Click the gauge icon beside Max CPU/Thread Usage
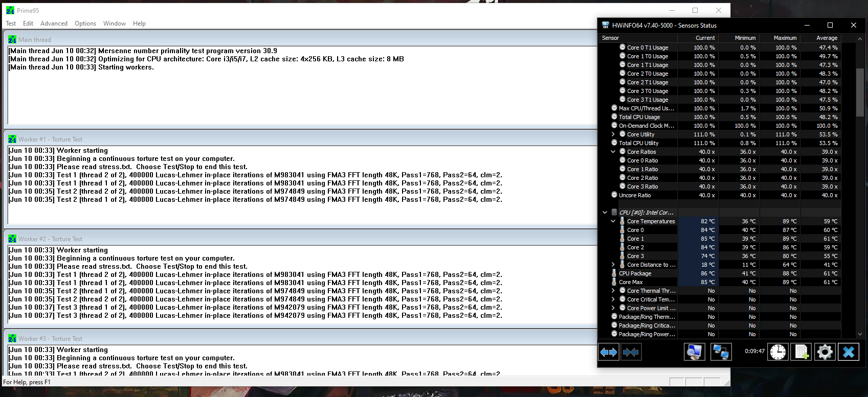Viewport: 868px width, 397px height. (614, 108)
